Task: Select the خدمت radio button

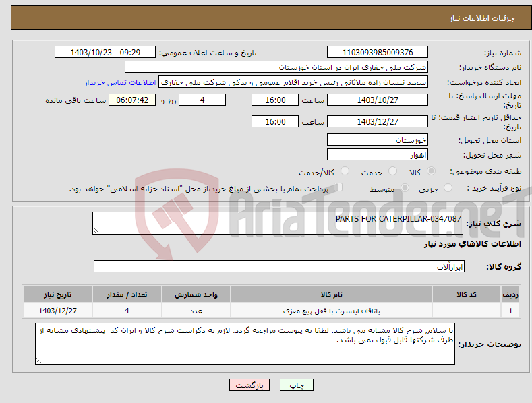Action: 392,171
